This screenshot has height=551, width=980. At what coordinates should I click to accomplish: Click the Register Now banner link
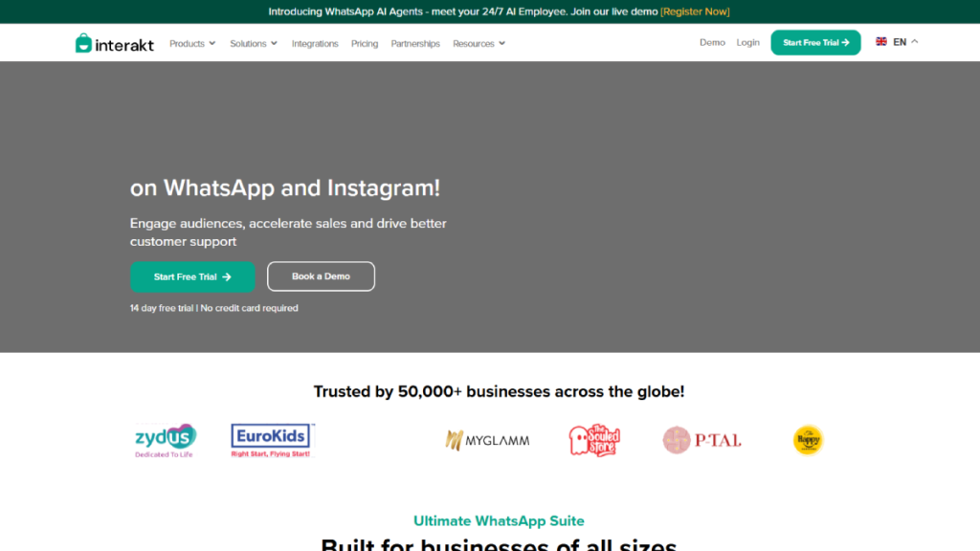(695, 11)
